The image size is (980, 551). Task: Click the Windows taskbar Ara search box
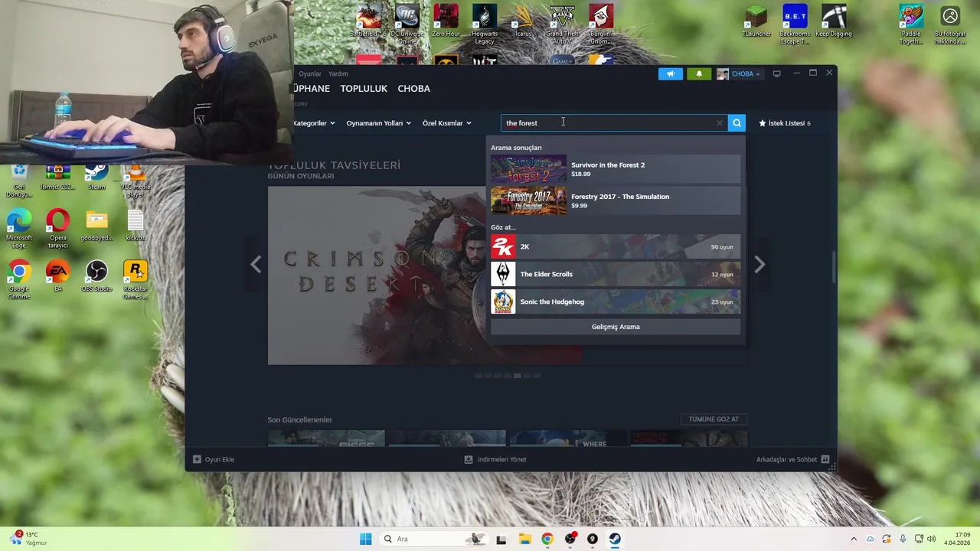(x=433, y=539)
